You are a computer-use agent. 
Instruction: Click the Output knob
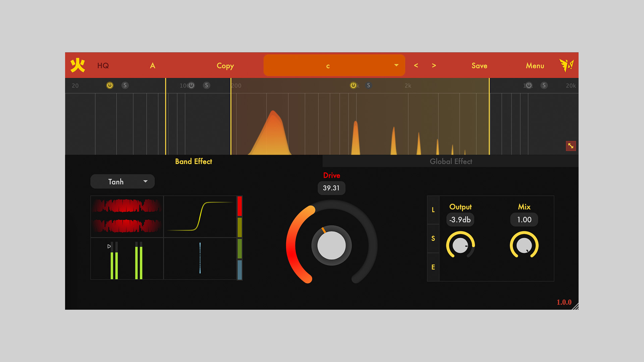click(461, 245)
